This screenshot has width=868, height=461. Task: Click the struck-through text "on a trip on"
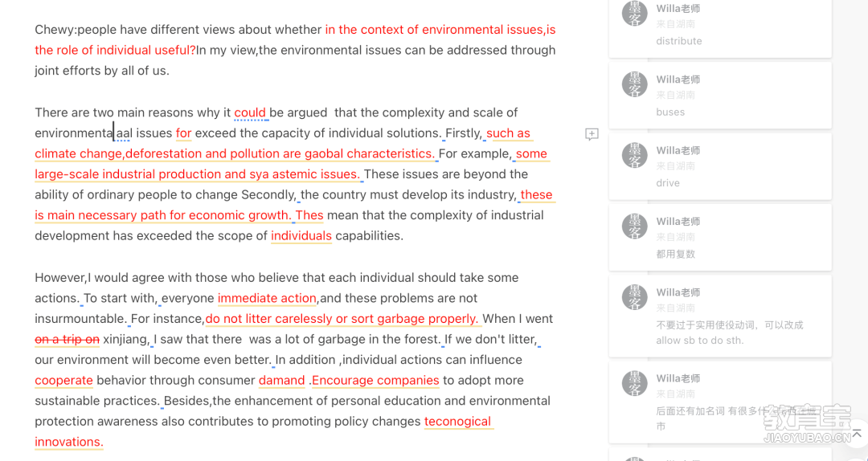(x=67, y=339)
